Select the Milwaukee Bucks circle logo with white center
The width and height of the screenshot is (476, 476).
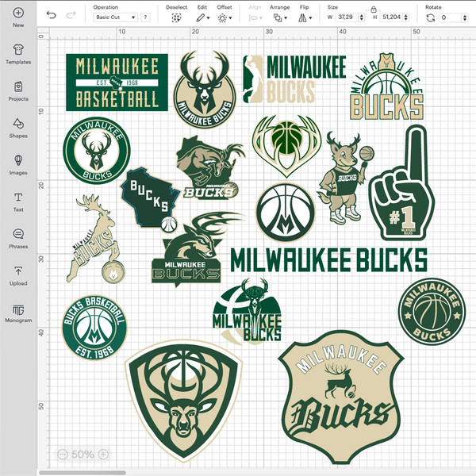pyautogui.click(x=97, y=150)
